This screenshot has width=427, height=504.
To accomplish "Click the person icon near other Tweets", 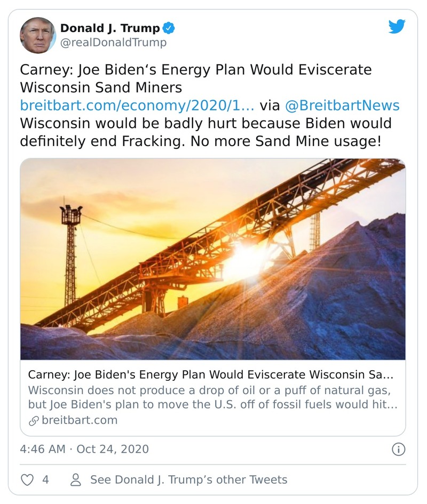I will [x=76, y=479].
